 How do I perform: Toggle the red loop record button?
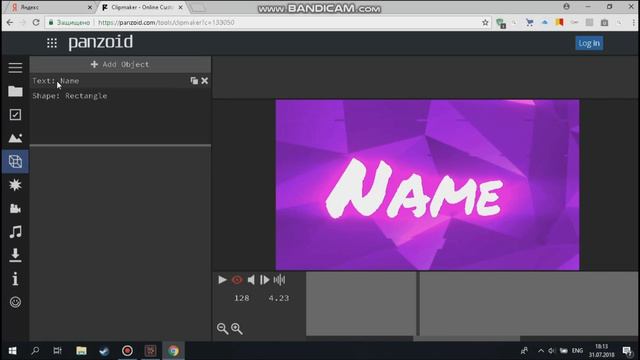237,280
